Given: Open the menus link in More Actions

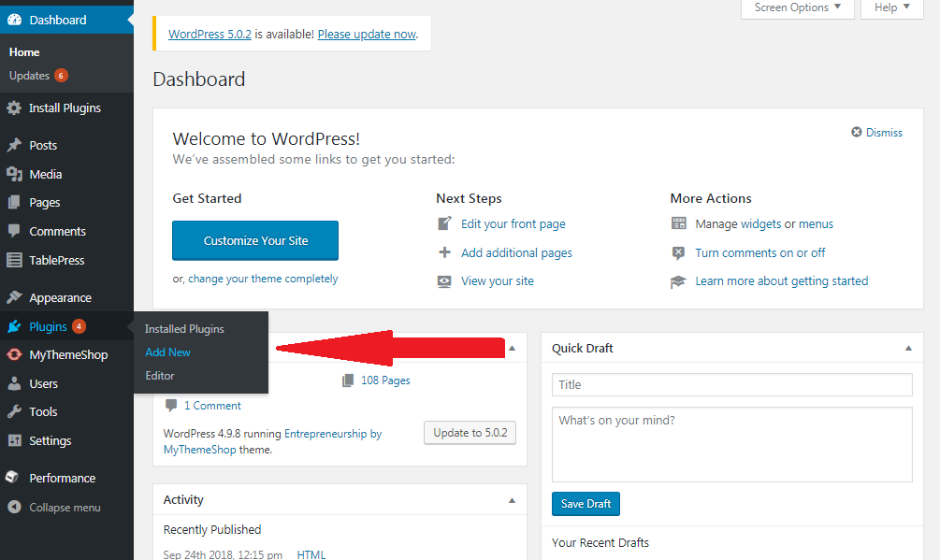Looking at the screenshot, I should coord(816,224).
